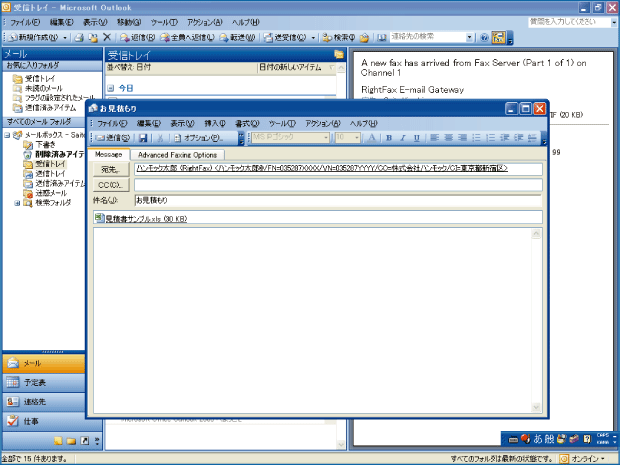Click the 宛先 (To) button
The width and height of the screenshot is (620, 465).
pos(111,170)
